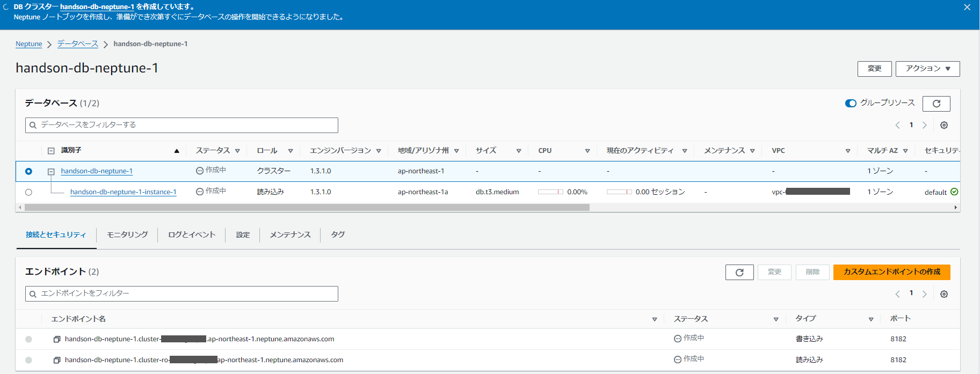Click the endpoints 削除 button
Image resolution: width=980 pixels, height=374 pixels.
coord(812,272)
